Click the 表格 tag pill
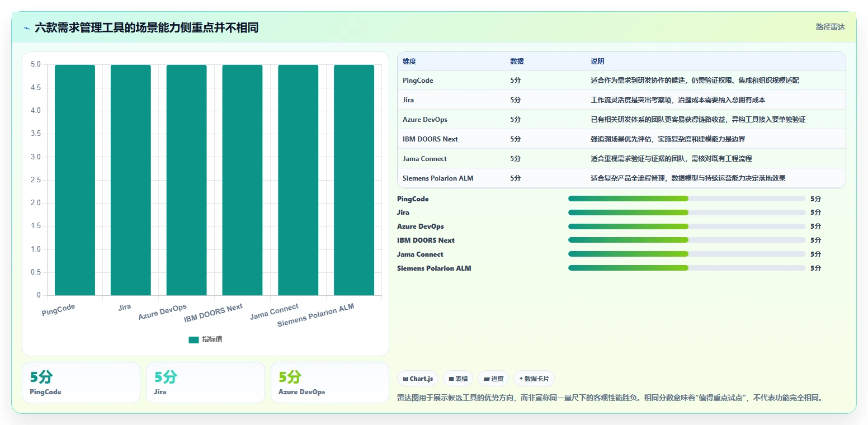868x425 pixels. tap(458, 379)
